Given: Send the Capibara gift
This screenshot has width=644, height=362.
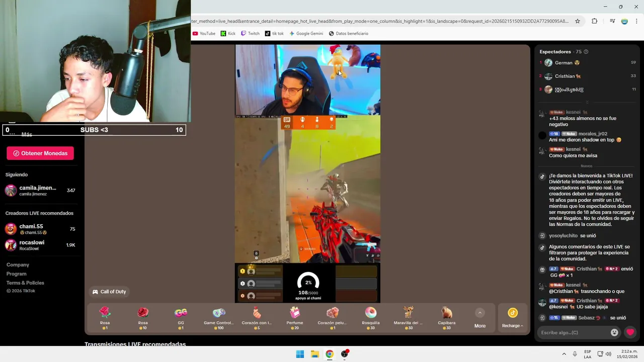Looking at the screenshot, I should (x=447, y=318).
